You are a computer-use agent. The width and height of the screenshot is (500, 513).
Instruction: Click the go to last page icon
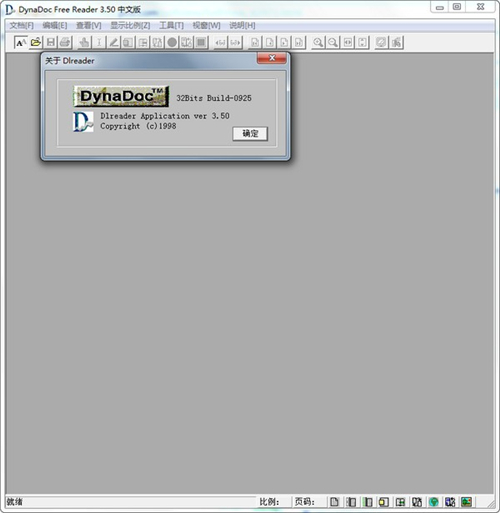(x=299, y=43)
